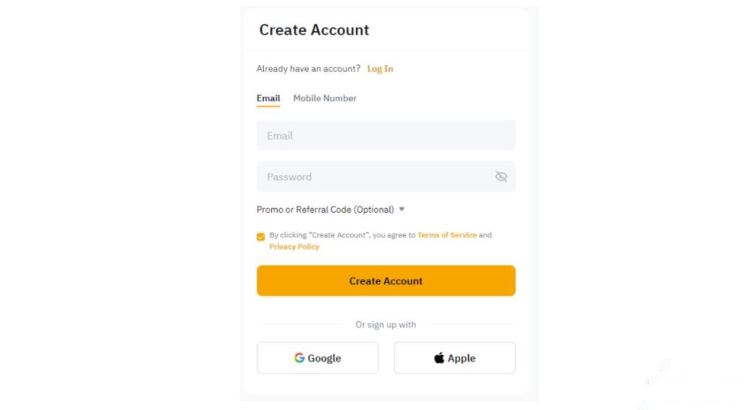This screenshot has height=410, width=750.
Task: Open the Terms of Service link
Action: pos(447,235)
